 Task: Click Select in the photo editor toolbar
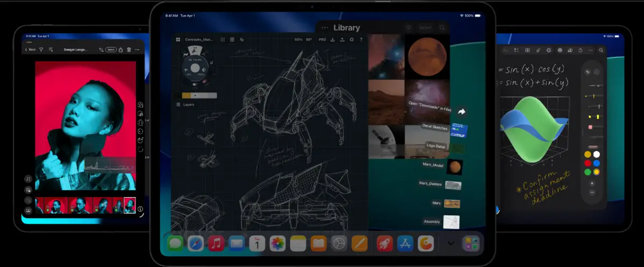click(111, 50)
